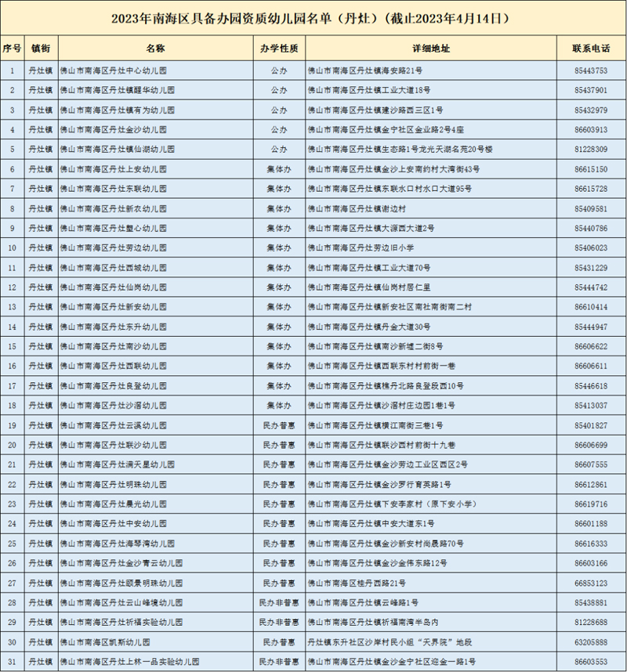The height and width of the screenshot is (672, 627).
Task: Click the table title for 2023年南海区幼儿园名单
Action: (313, 16)
